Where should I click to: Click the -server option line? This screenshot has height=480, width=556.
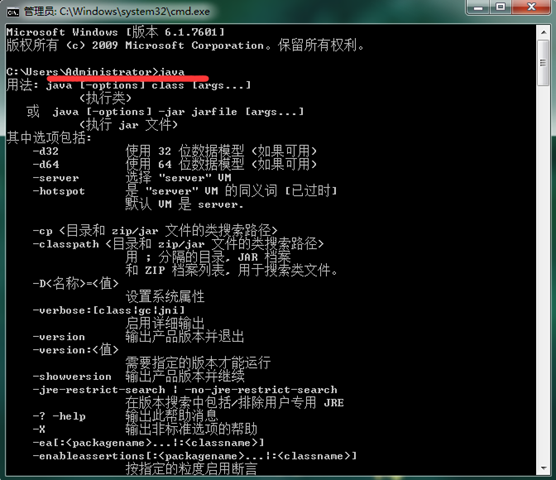tap(132, 178)
